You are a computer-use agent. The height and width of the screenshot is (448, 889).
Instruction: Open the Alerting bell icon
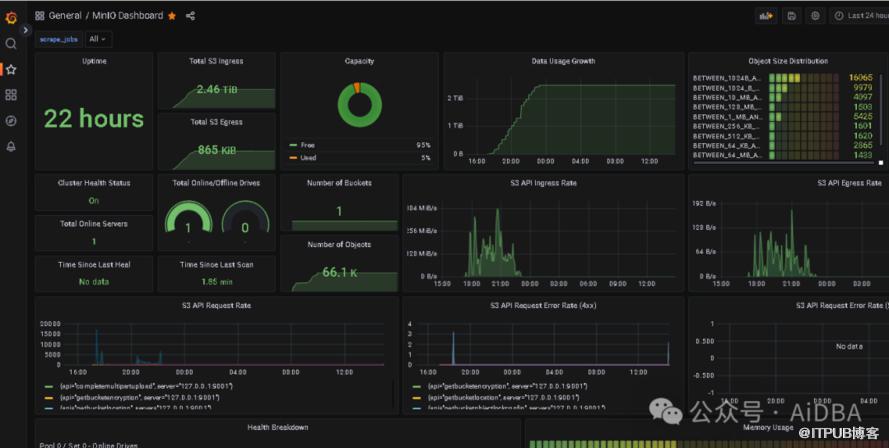pyautogui.click(x=11, y=146)
